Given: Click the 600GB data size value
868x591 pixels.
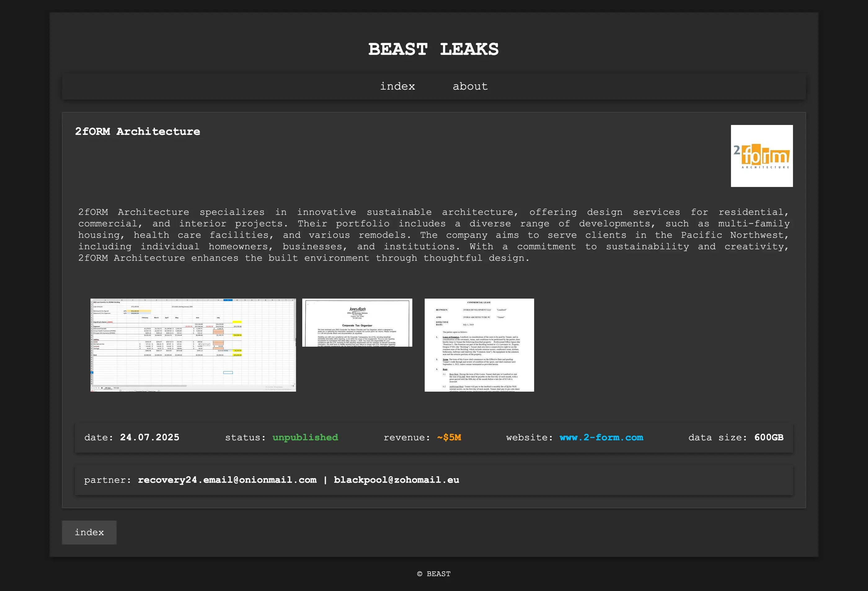Looking at the screenshot, I should (769, 438).
